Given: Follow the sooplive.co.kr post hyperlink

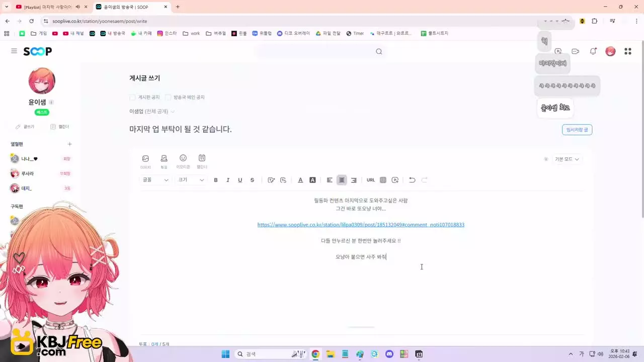Looking at the screenshot, I should (361, 225).
